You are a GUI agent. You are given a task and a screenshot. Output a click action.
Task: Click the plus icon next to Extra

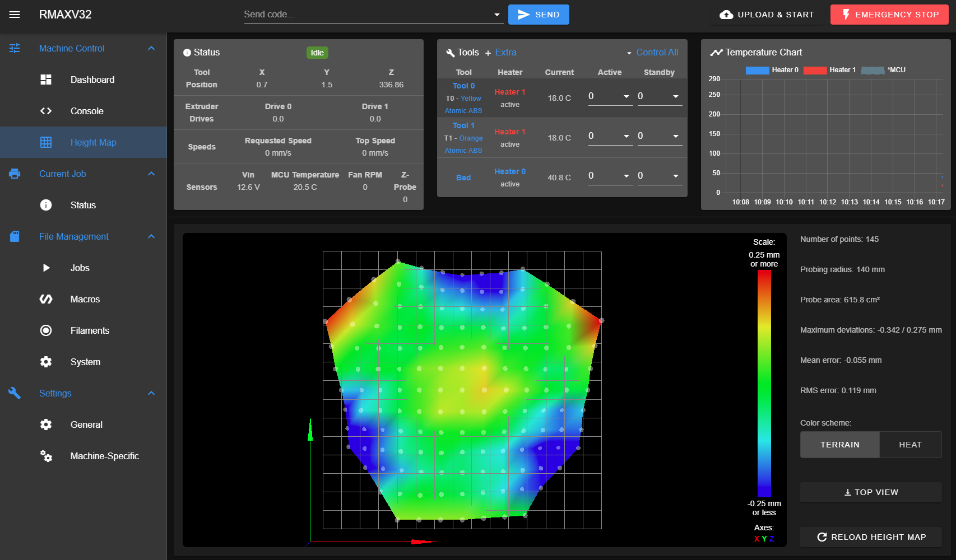click(x=488, y=53)
